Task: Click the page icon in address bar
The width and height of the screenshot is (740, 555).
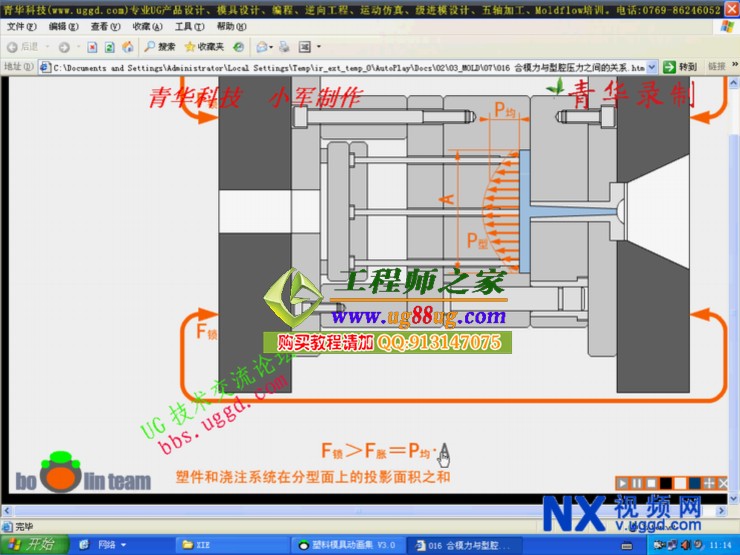Action: (45, 67)
